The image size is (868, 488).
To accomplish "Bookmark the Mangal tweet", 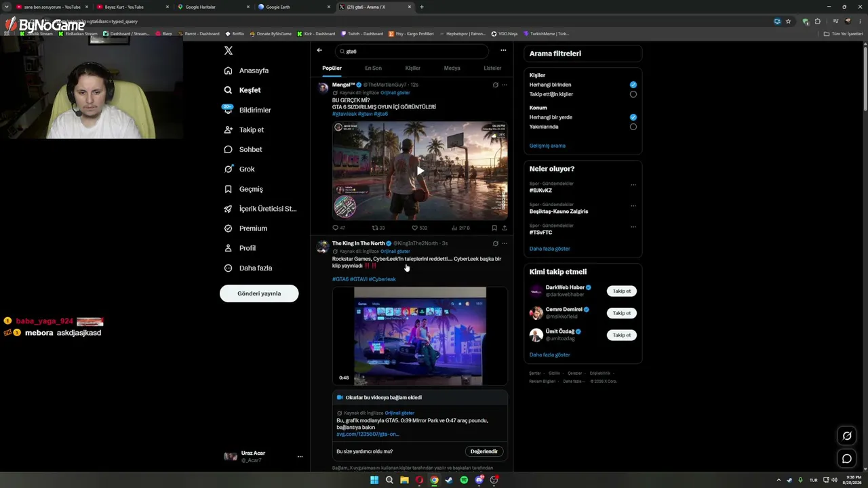I will coord(494,228).
